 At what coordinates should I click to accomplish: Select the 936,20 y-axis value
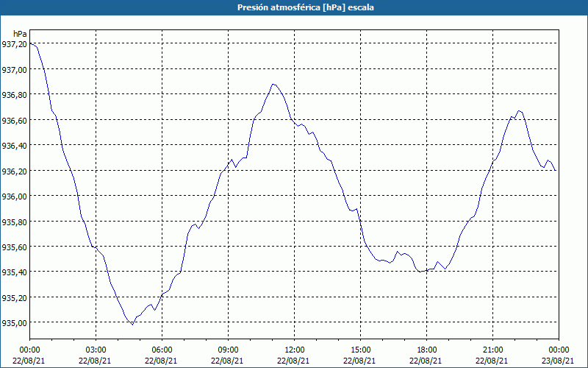tap(14, 171)
